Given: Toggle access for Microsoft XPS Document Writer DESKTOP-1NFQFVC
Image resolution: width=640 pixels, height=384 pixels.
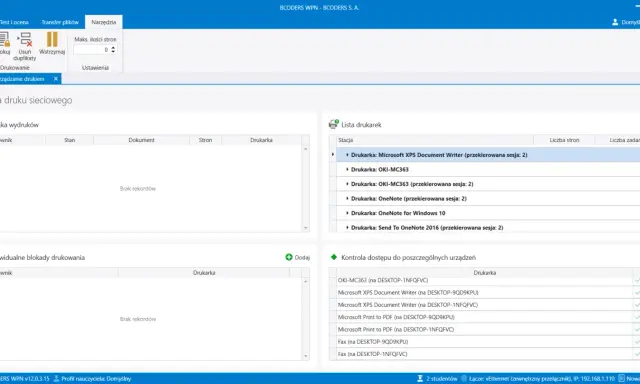Looking at the screenshot, I should point(636,305).
